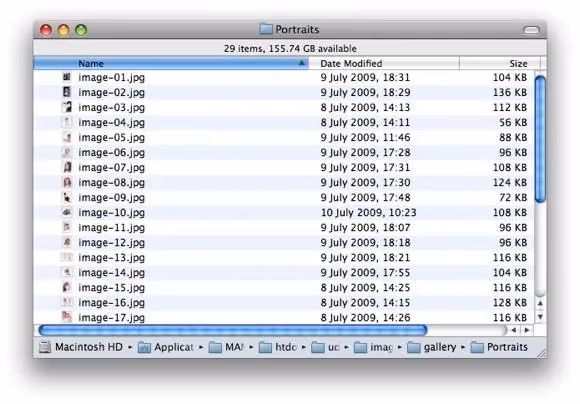Screen dimensions: 580x404
Task: Click the gallery folder icon in path bar
Action: [x=414, y=347]
